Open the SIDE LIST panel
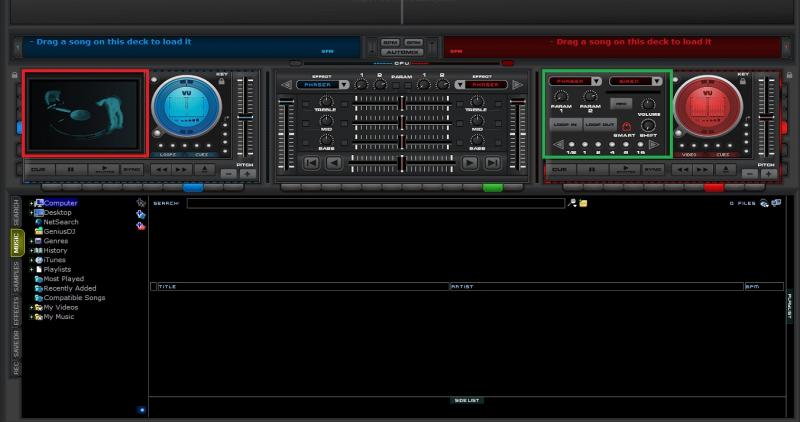Viewport: 800px width, 422px height. point(467,400)
